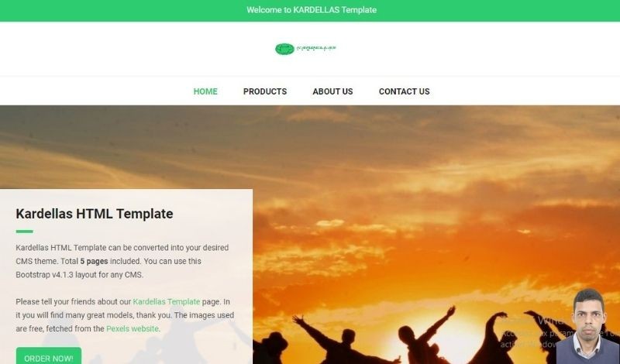Click the paragraph mentioning CMS theme
Viewport: 620px width, 364px height.
122,261
